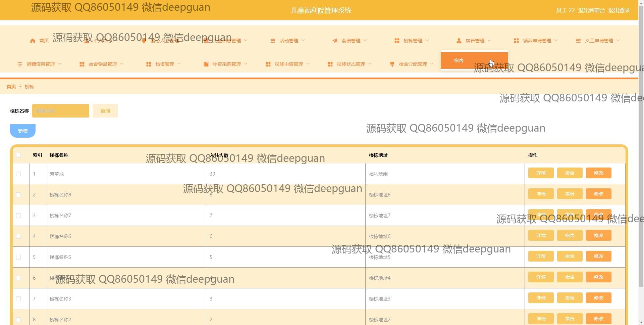Select the checkbox for 楼栋名称6 row
The height and width of the screenshot is (325, 644).
pyautogui.click(x=18, y=236)
